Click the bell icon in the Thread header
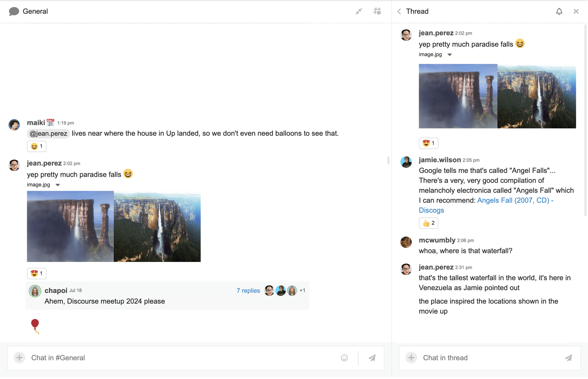This screenshot has height=379, width=588. [559, 11]
